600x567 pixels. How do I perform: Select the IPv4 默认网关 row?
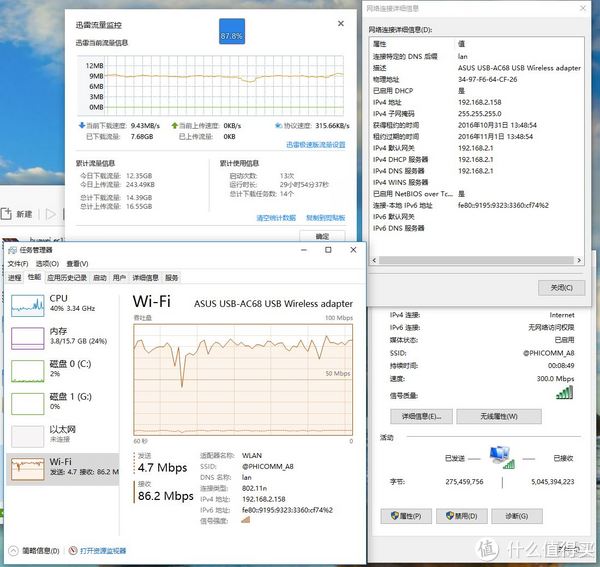click(x=476, y=148)
